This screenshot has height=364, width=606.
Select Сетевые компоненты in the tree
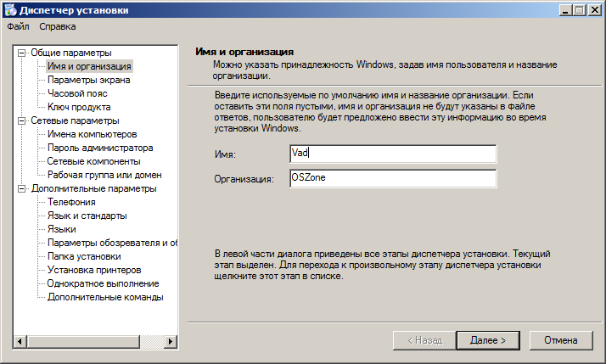pos(93,161)
